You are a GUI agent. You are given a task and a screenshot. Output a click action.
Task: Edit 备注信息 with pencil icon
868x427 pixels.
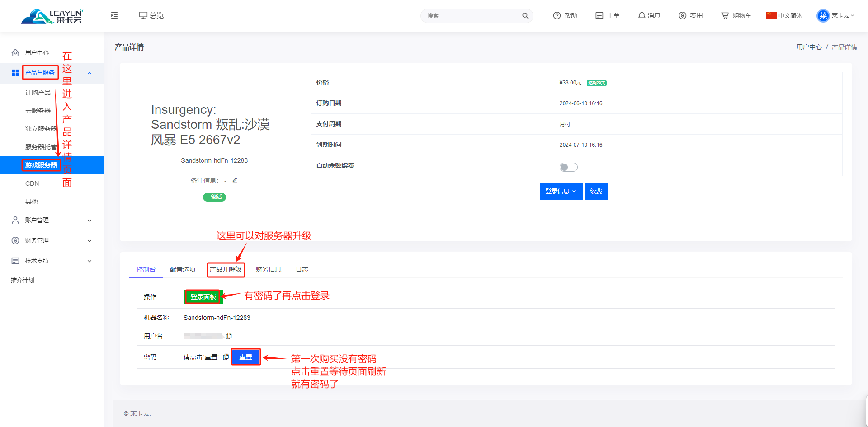(x=235, y=181)
